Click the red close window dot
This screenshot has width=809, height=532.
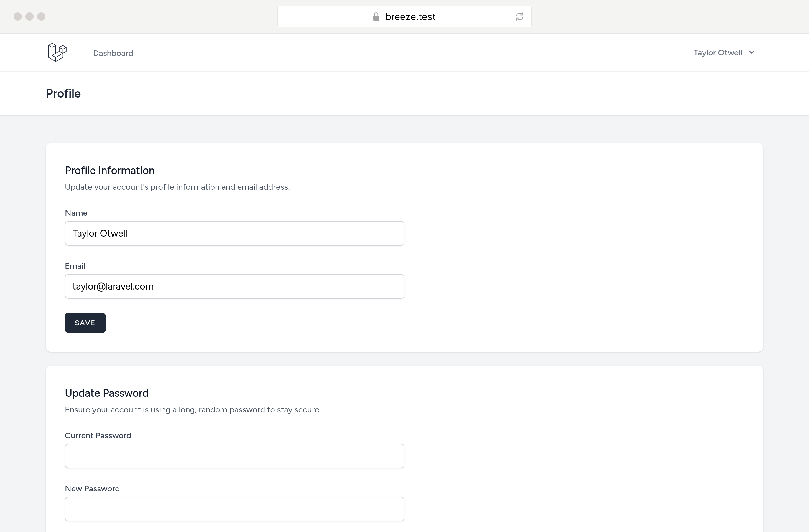18,17
